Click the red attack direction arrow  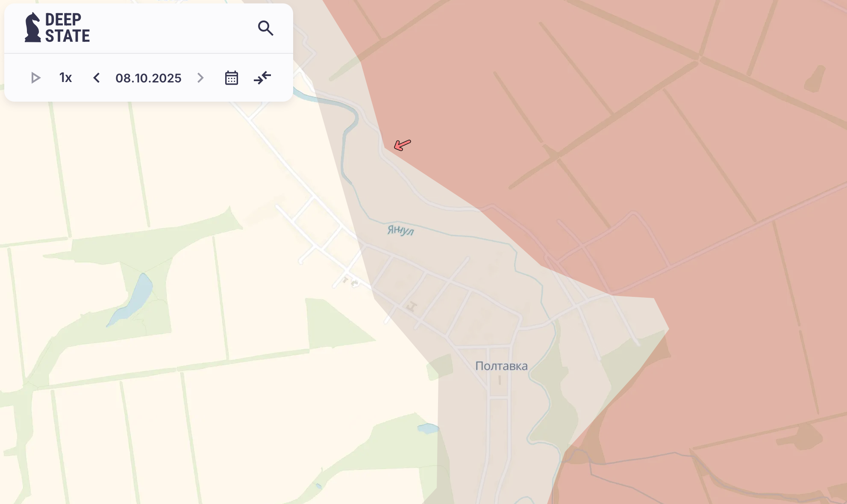pyautogui.click(x=402, y=145)
